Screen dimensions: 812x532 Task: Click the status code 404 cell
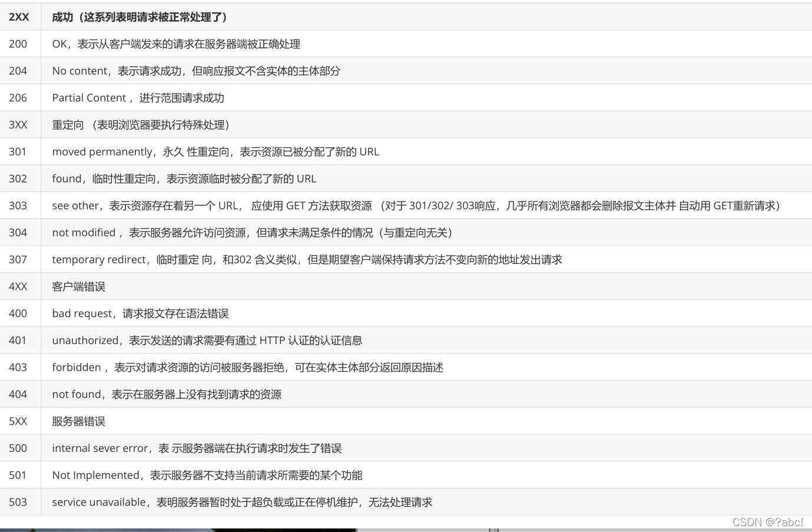(x=20, y=395)
